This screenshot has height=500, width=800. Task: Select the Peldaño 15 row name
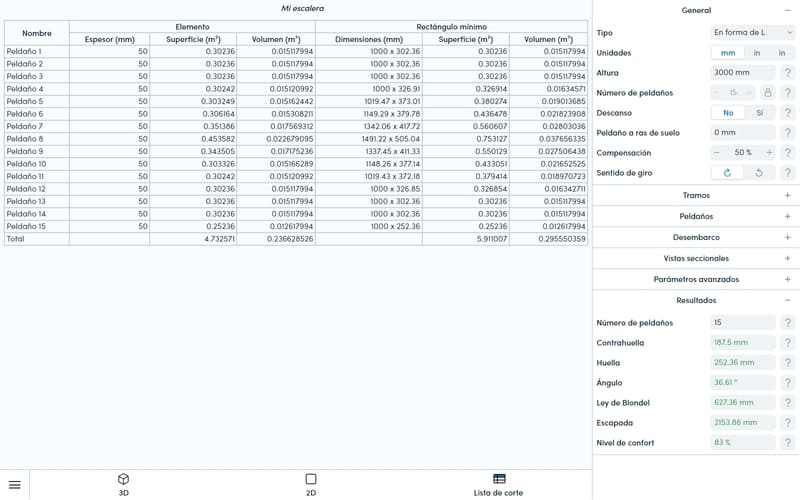pos(26,226)
